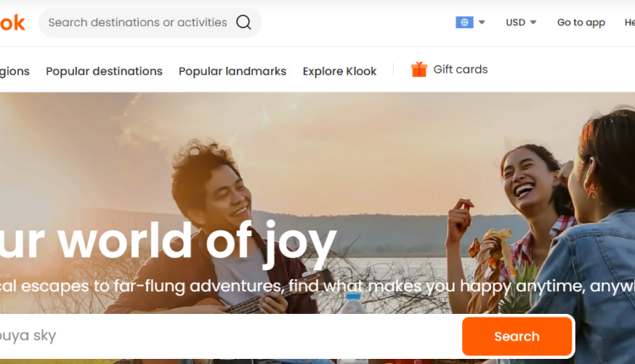Click the 'world of joy' headline text
635x364 pixels.
[x=169, y=240]
